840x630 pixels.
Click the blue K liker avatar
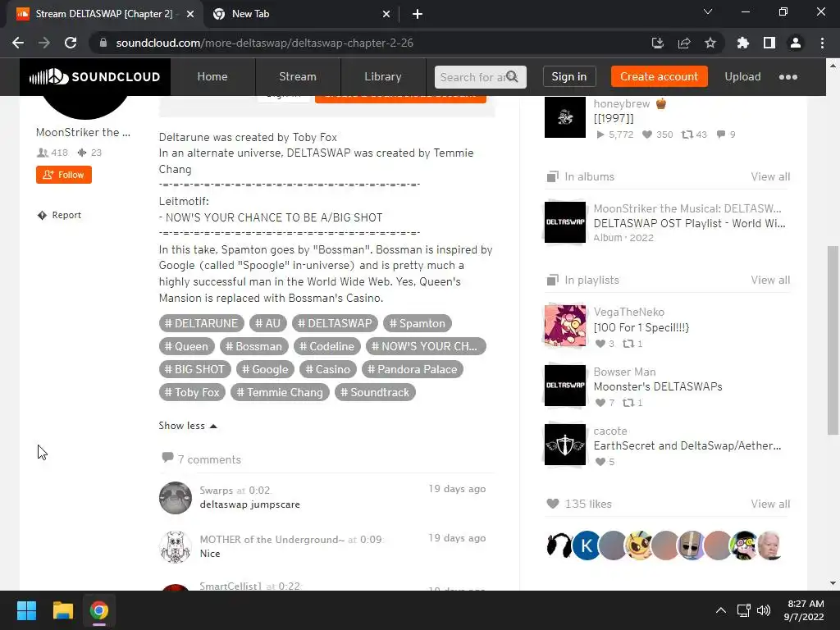587,546
